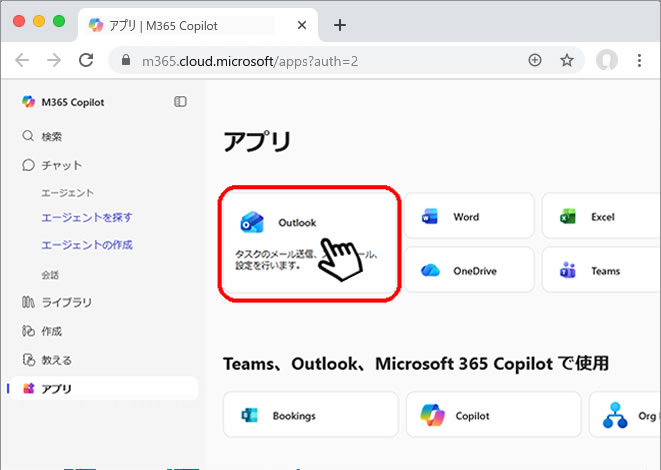Click the エージェントを探す link
The image size is (661, 470).
click(x=86, y=217)
